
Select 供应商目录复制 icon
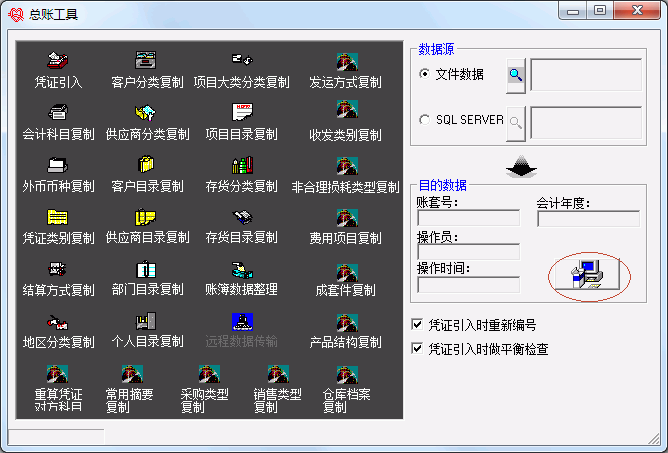tap(146, 217)
